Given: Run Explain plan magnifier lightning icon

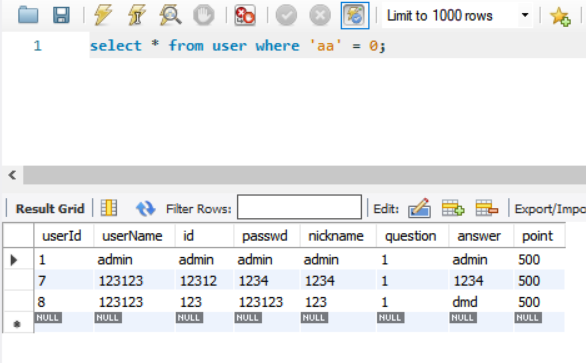Looking at the screenshot, I should pos(170,15).
